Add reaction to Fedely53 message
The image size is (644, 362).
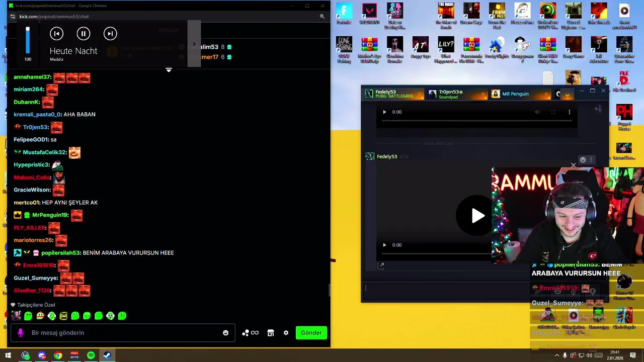tap(583, 160)
